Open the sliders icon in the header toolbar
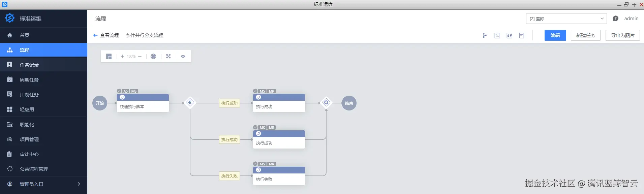 [509, 35]
